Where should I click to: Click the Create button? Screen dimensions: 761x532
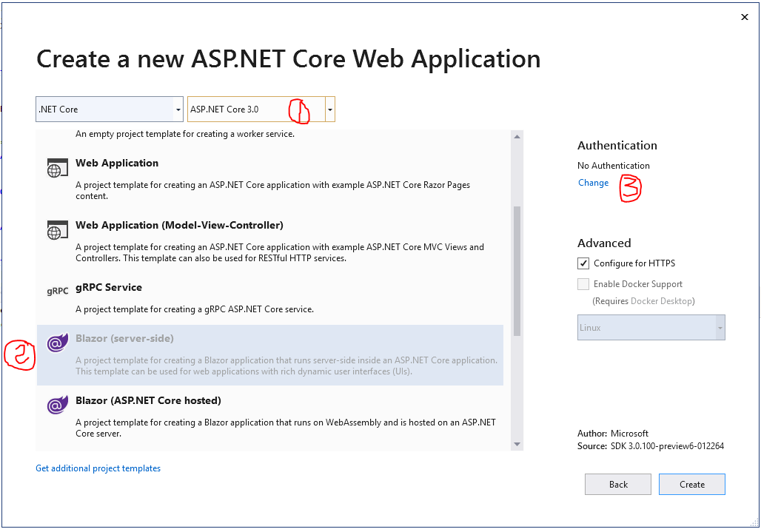[691, 485]
